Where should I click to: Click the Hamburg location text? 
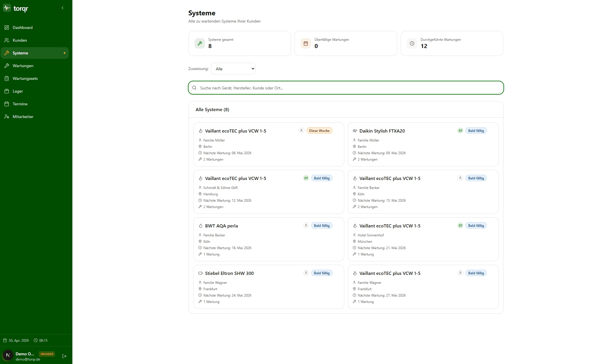tap(210, 194)
